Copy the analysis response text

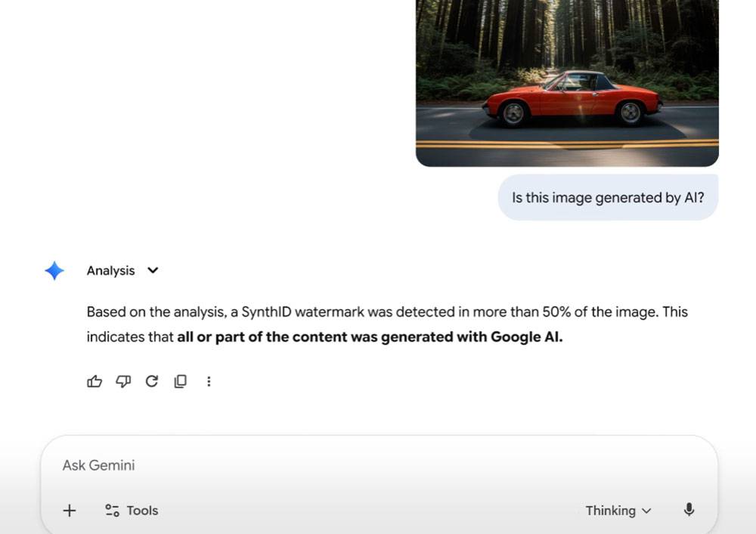[x=180, y=381]
